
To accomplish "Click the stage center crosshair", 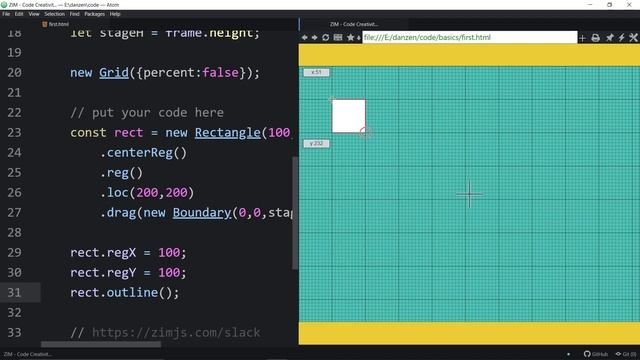I will pos(469,194).
